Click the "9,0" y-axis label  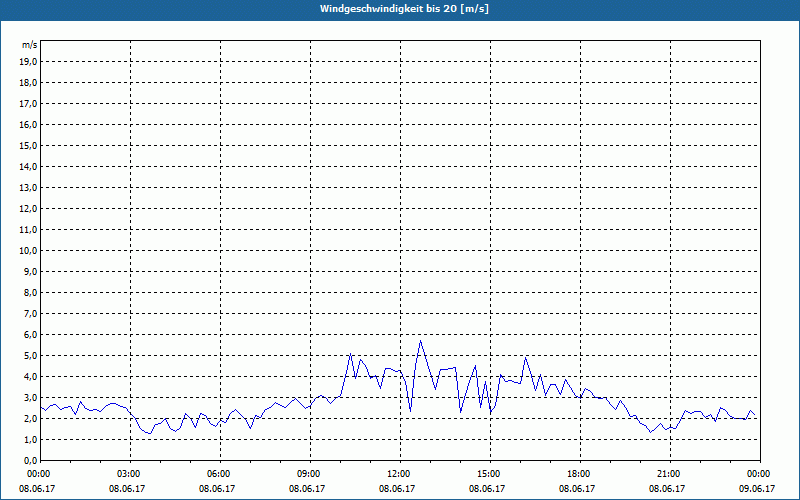coord(31,271)
